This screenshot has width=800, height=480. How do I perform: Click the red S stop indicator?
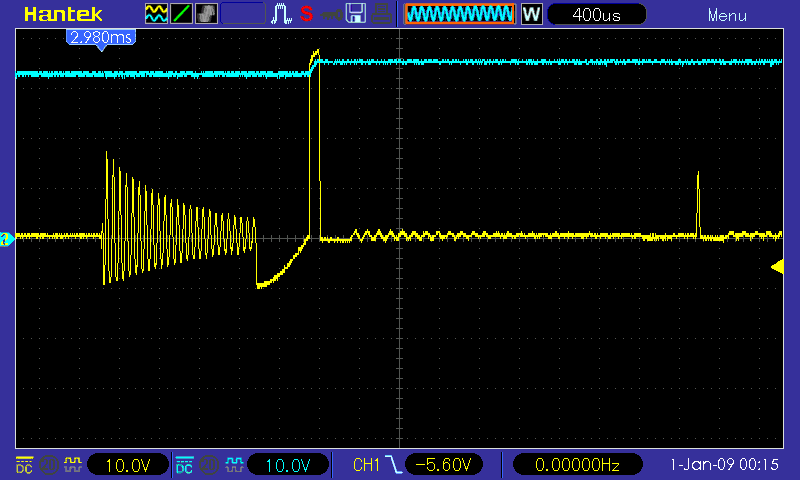(306, 14)
